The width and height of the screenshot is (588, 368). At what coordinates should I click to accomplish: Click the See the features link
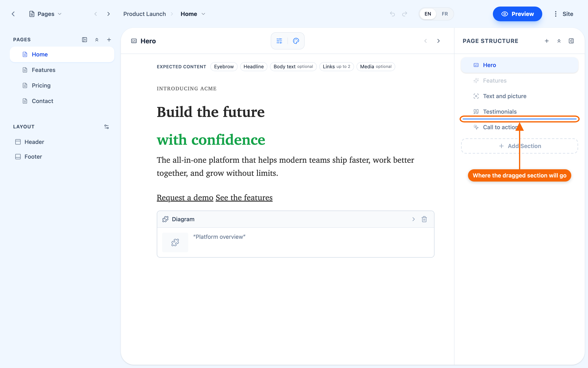point(244,198)
